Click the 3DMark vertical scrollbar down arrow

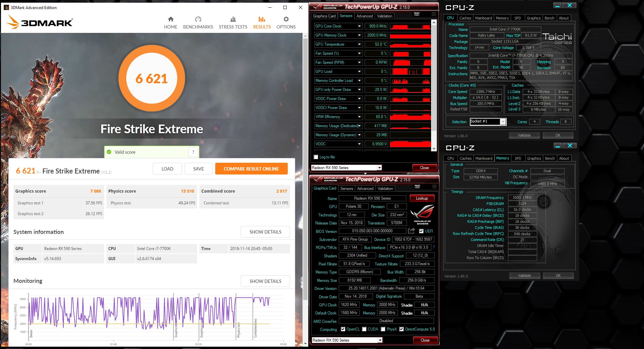click(x=305, y=344)
